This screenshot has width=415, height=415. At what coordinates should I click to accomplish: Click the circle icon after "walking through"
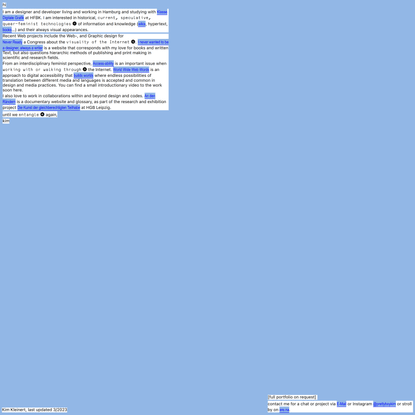(x=85, y=69)
